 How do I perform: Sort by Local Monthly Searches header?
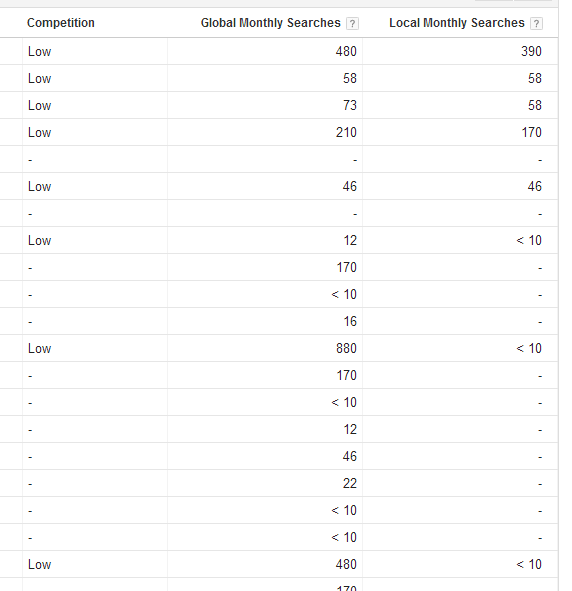pyautogui.click(x=457, y=23)
